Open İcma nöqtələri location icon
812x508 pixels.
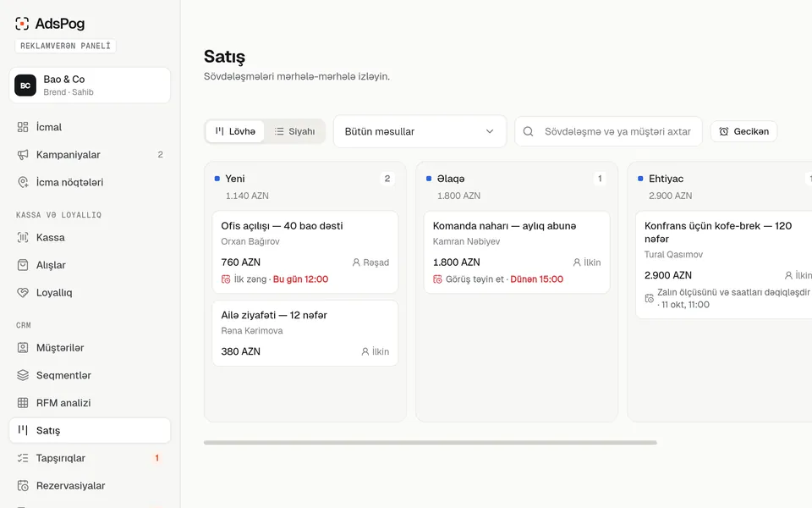(x=23, y=182)
